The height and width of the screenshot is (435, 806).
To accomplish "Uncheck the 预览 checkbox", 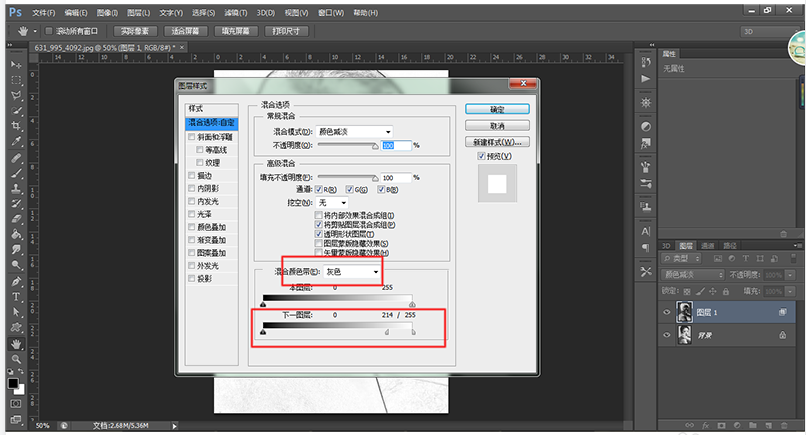I will (482, 156).
